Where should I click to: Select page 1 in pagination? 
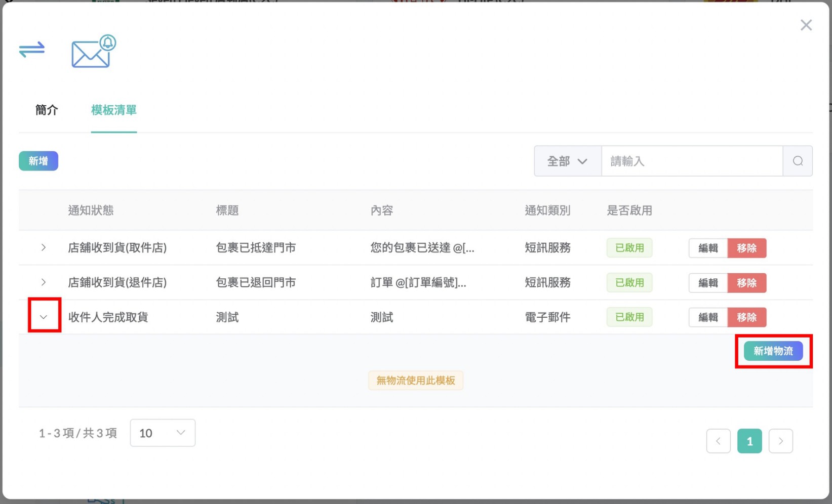pyautogui.click(x=749, y=441)
